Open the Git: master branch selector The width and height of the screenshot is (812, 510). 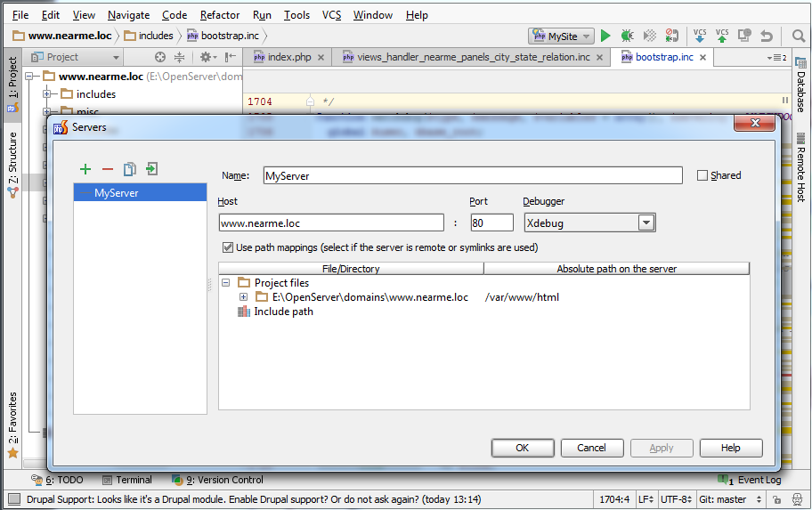[731, 499]
